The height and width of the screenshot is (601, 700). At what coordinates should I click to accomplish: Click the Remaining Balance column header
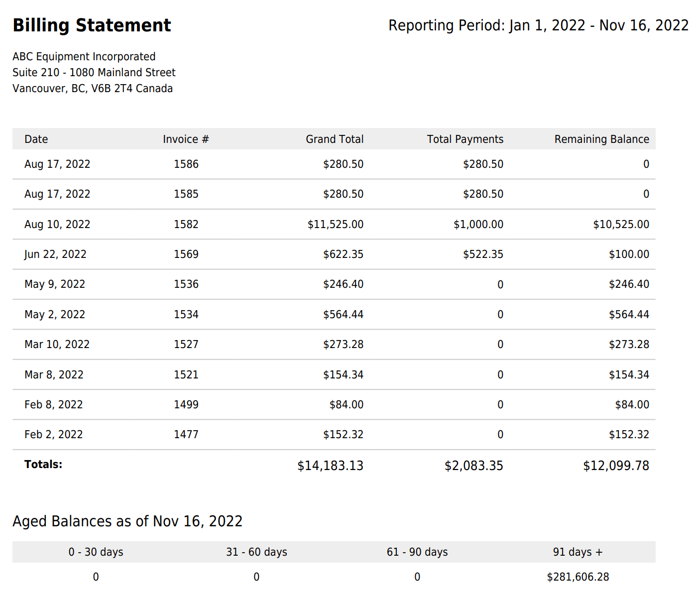601,139
